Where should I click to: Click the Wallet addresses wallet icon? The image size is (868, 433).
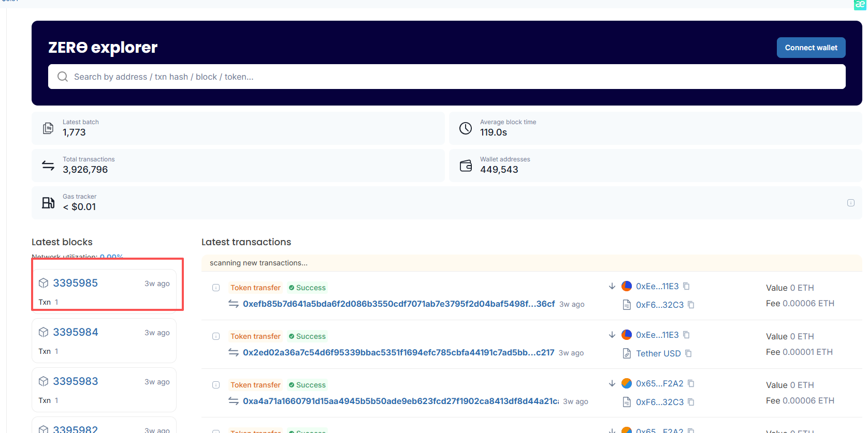tap(466, 166)
